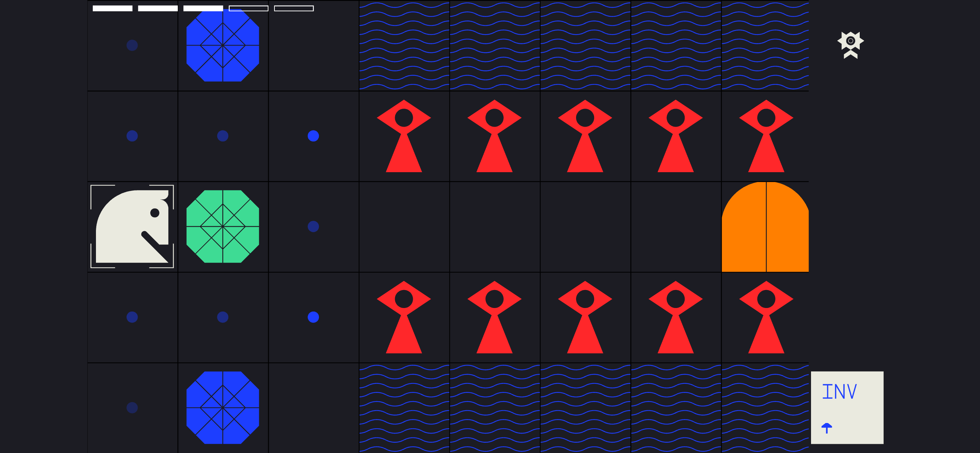This screenshot has width=980, height=453.
Task: Move to dim dot in bottom-left corner tile
Action: [132, 407]
